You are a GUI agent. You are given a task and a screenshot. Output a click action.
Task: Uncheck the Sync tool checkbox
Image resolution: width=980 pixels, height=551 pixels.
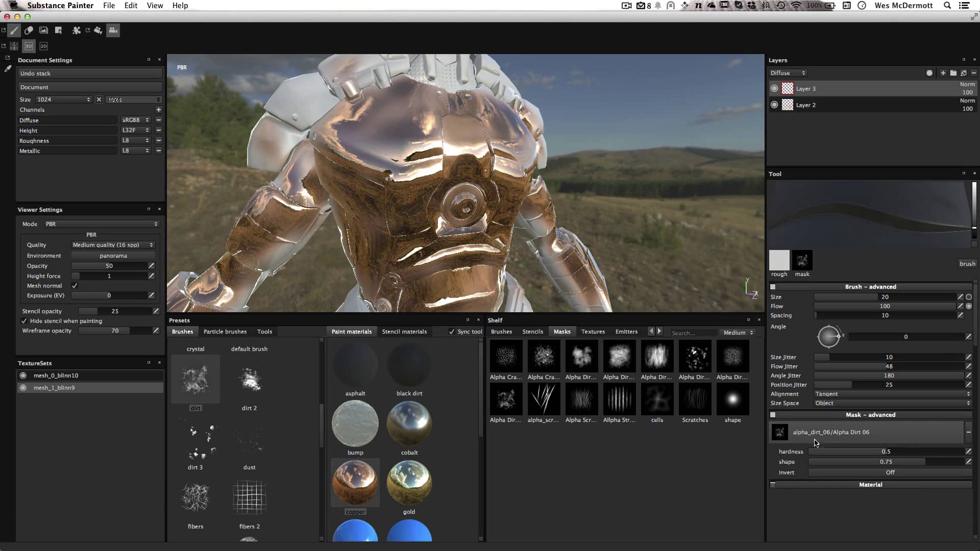pos(451,331)
